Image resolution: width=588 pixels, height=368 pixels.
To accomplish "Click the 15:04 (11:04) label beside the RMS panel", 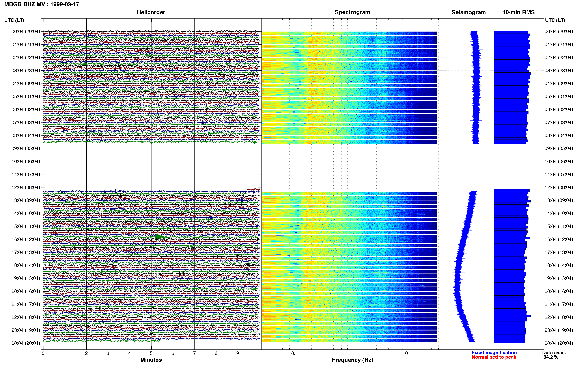I will [559, 226].
